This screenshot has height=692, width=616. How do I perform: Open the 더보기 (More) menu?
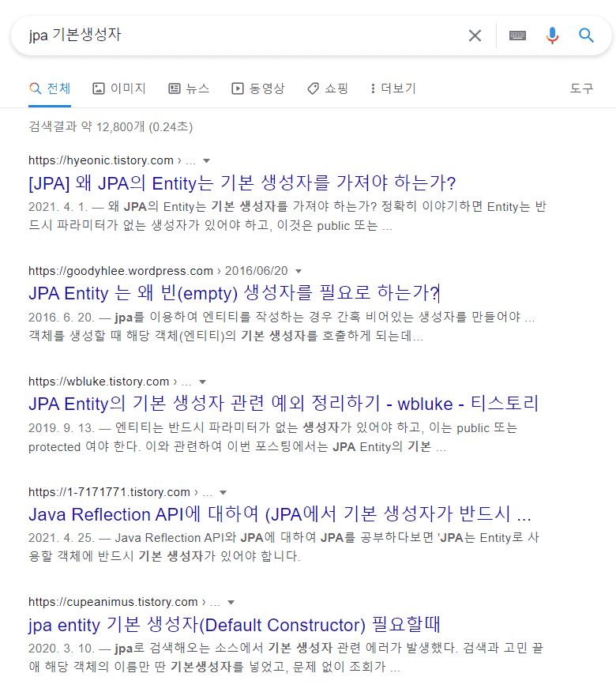tap(393, 88)
